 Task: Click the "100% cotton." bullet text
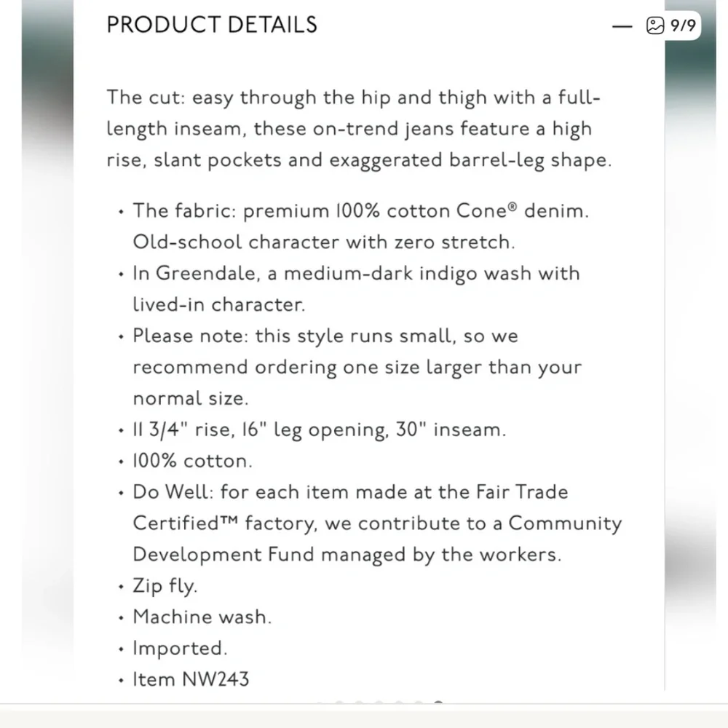pyautogui.click(x=192, y=461)
